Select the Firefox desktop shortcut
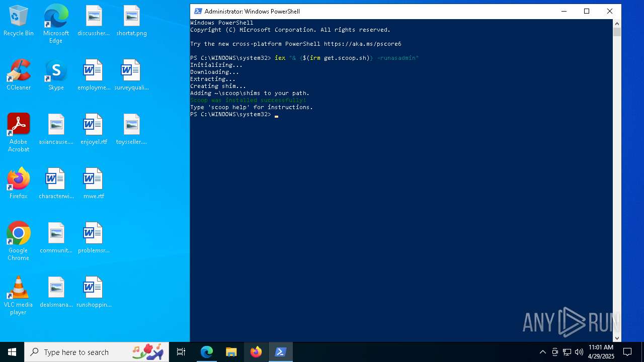 (19, 184)
